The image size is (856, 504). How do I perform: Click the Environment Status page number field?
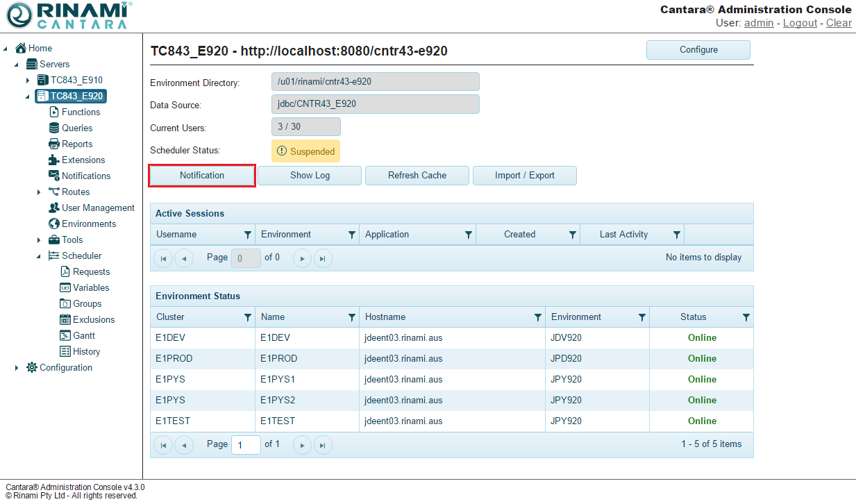tap(246, 444)
